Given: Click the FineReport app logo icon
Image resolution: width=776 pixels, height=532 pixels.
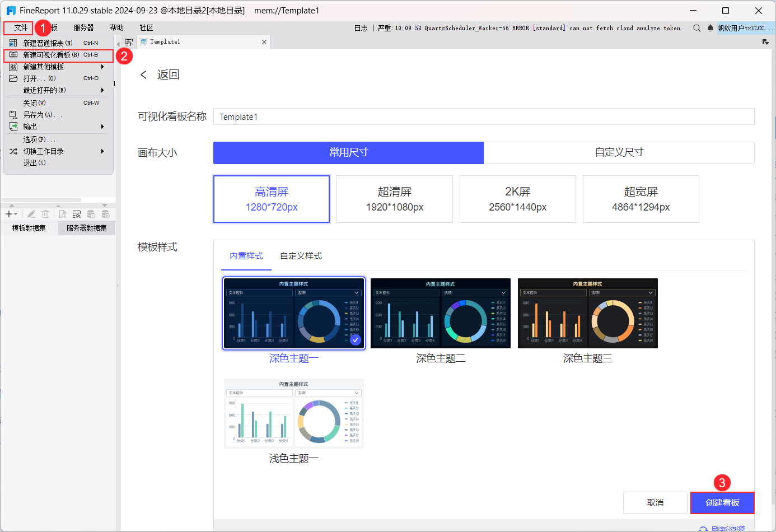Looking at the screenshot, I should coord(11,11).
